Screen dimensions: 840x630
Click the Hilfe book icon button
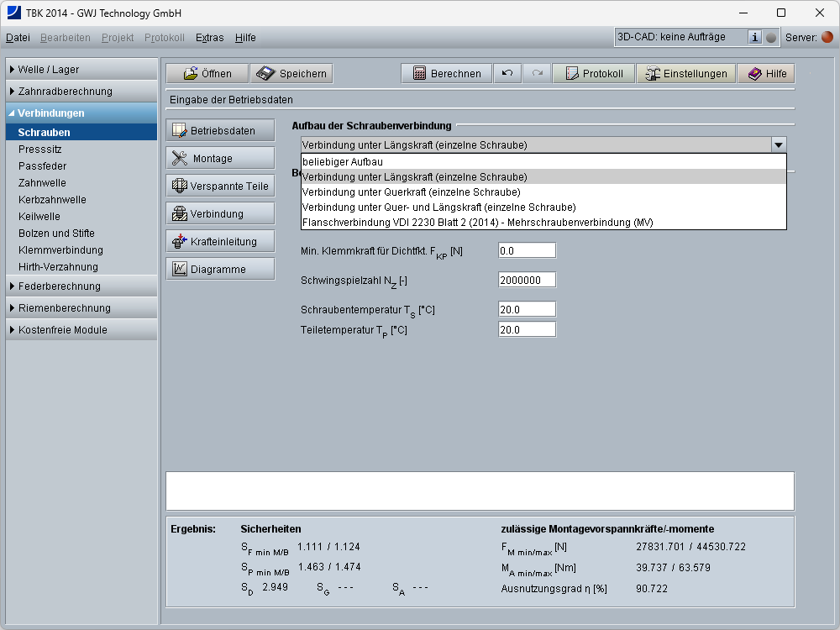[x=766, y=74]
